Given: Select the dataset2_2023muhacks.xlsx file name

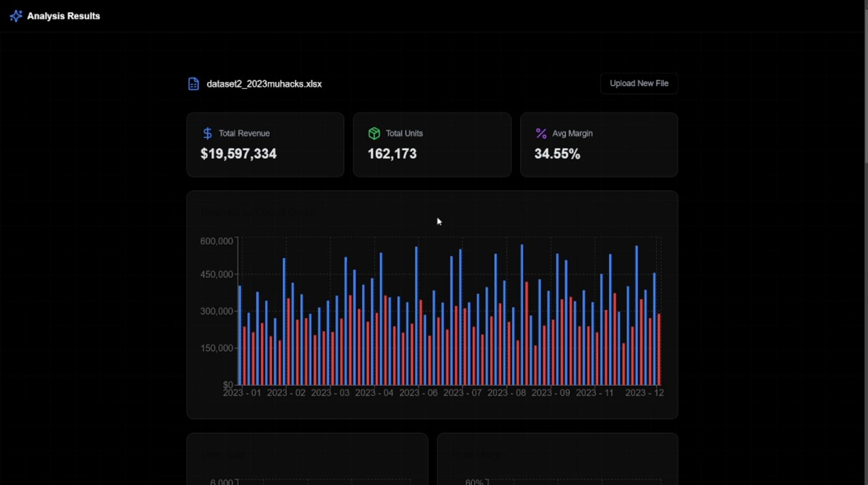Looking at the screenshot, I should [264, 84].
